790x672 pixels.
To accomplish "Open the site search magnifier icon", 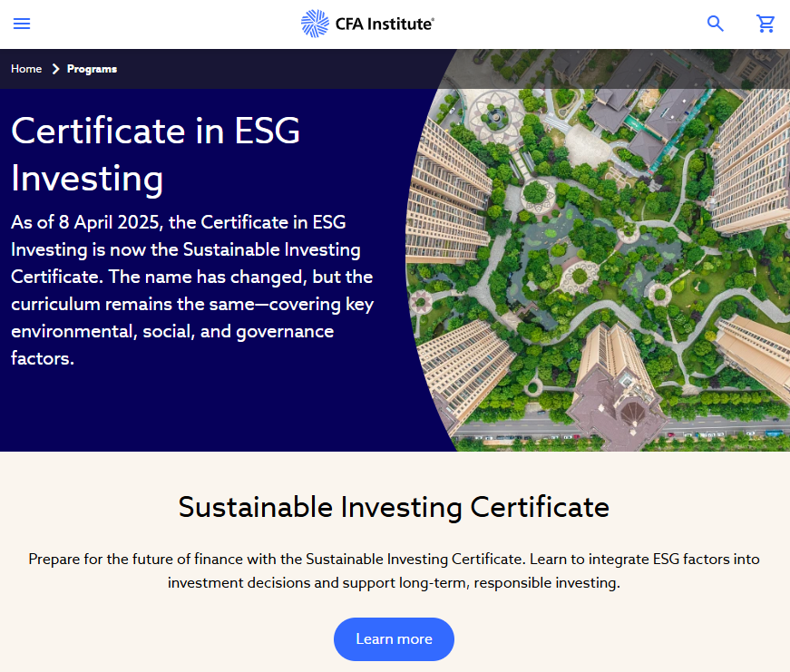I will click(716, 24).
